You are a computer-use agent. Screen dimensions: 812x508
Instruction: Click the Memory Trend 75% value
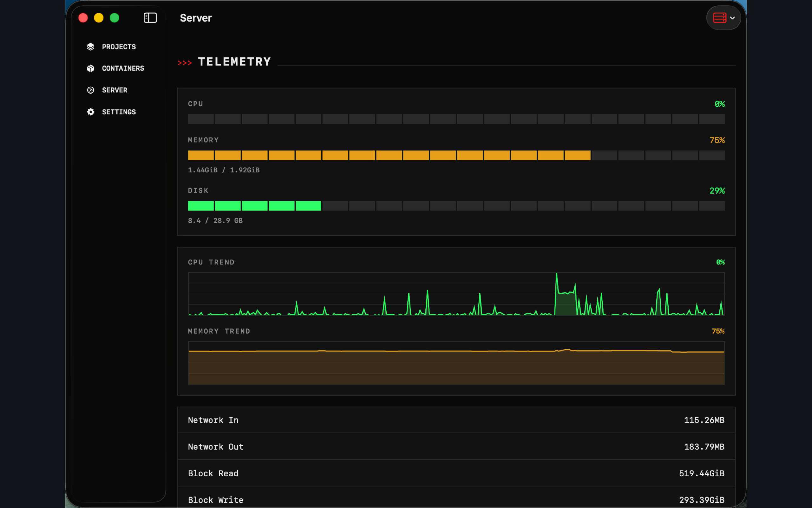pyautogui.click(x=718, y=331)
